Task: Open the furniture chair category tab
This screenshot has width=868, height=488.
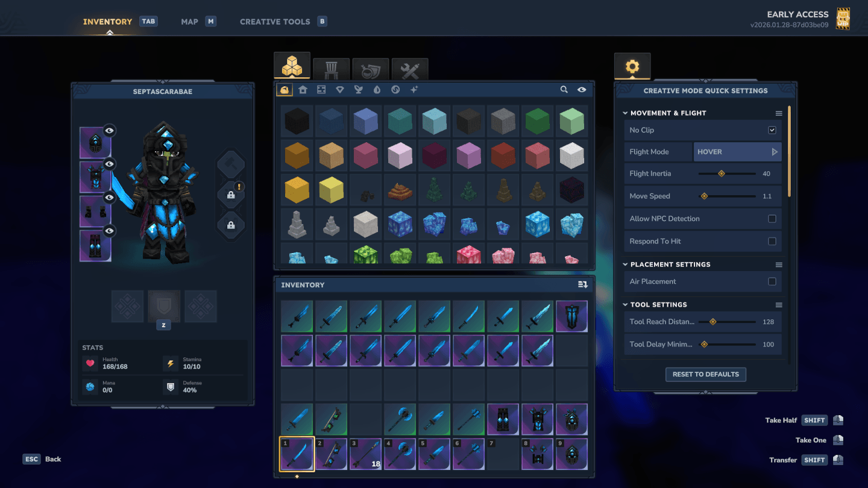Action: [x=331, y=70]
